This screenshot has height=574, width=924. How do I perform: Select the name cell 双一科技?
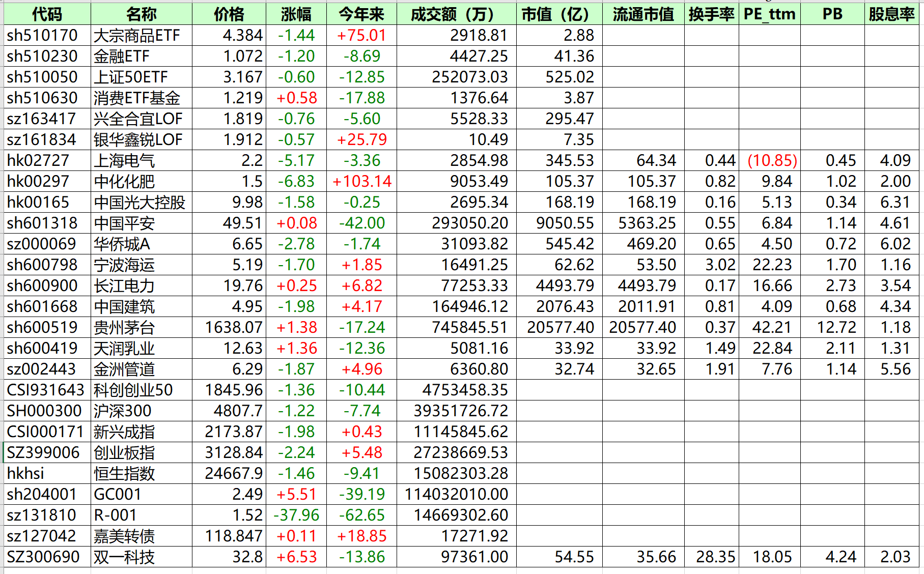click(x=142, y=557)
